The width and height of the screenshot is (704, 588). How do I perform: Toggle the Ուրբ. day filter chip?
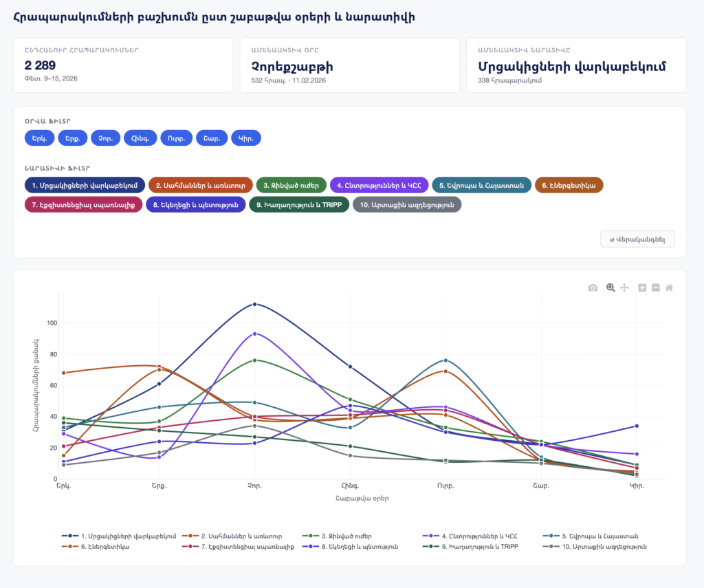(176, 138)
